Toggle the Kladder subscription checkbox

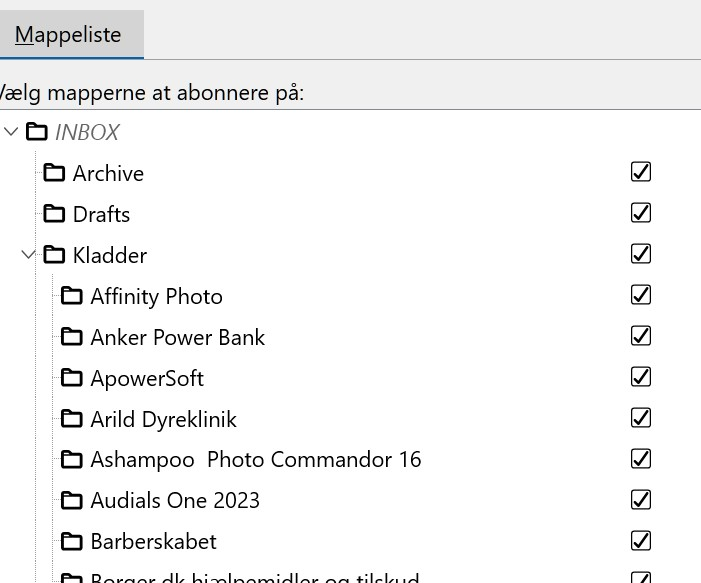641,254
